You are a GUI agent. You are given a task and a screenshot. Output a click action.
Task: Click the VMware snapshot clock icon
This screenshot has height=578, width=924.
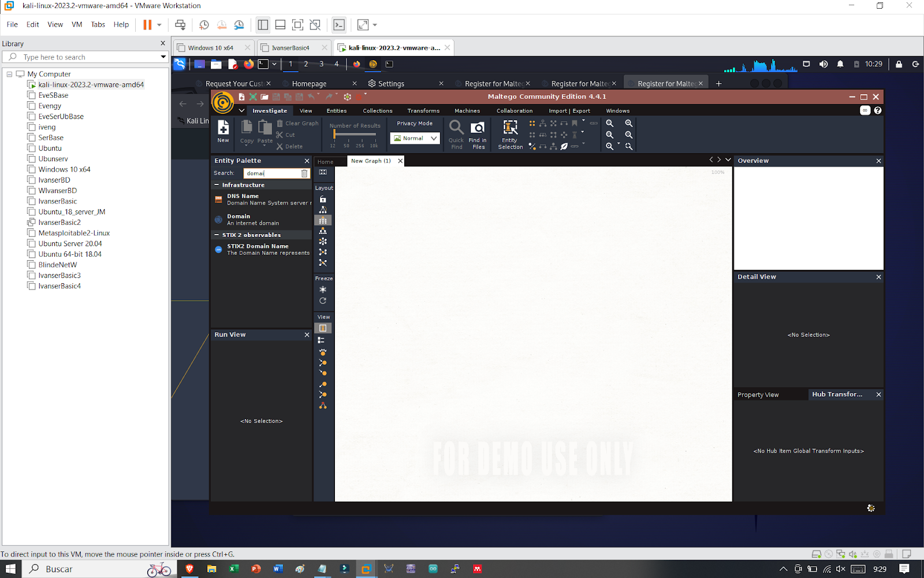tap(204, 25)
